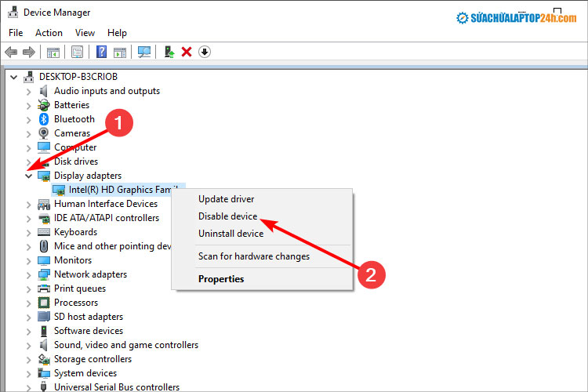Click the red X uninstall device icon
This screenshot has height=392, width=588.
pyautogui.click(x=187, y=53)
